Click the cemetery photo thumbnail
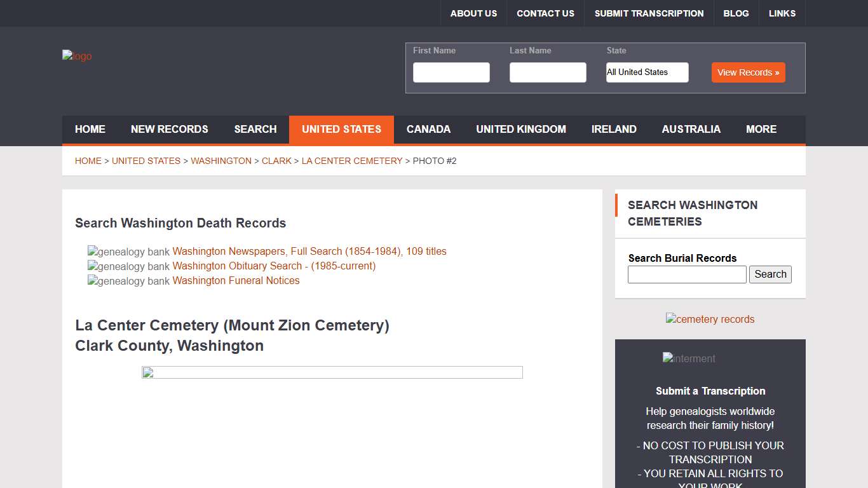The image size is (868, 488). (x=332, y=372)
